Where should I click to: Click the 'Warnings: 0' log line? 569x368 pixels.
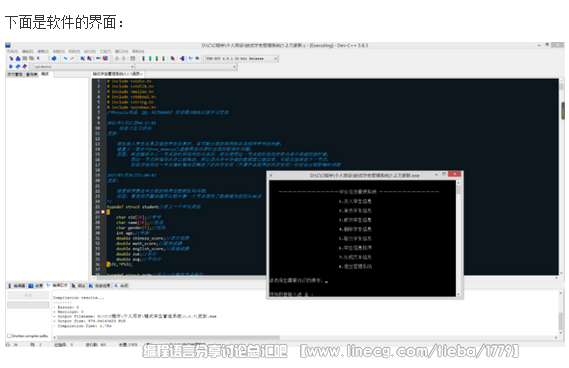[68, 312]
